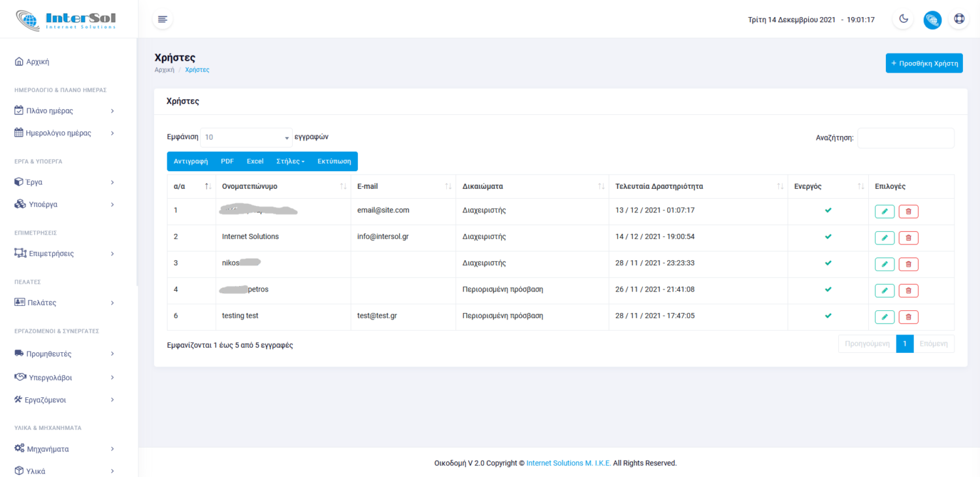Click the edit pencil icon for testing test

(x=884, y=317)
